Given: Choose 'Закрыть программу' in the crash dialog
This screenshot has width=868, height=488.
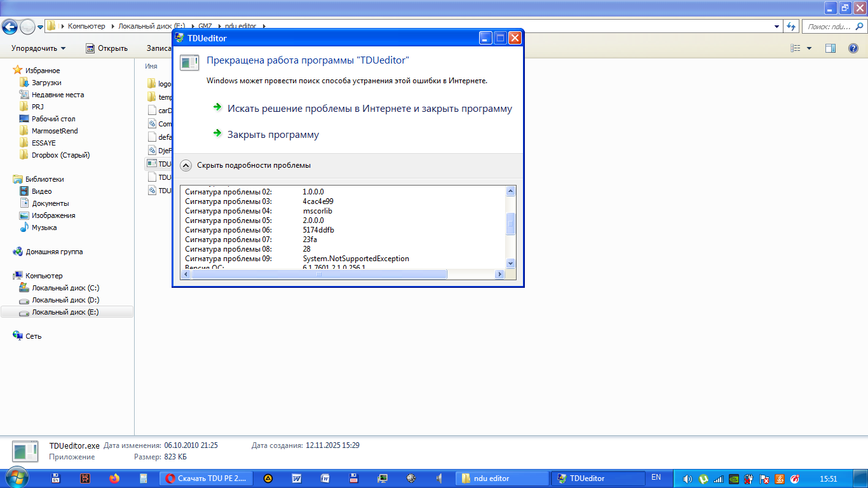Looking at the screenshot, I should 273,135.
